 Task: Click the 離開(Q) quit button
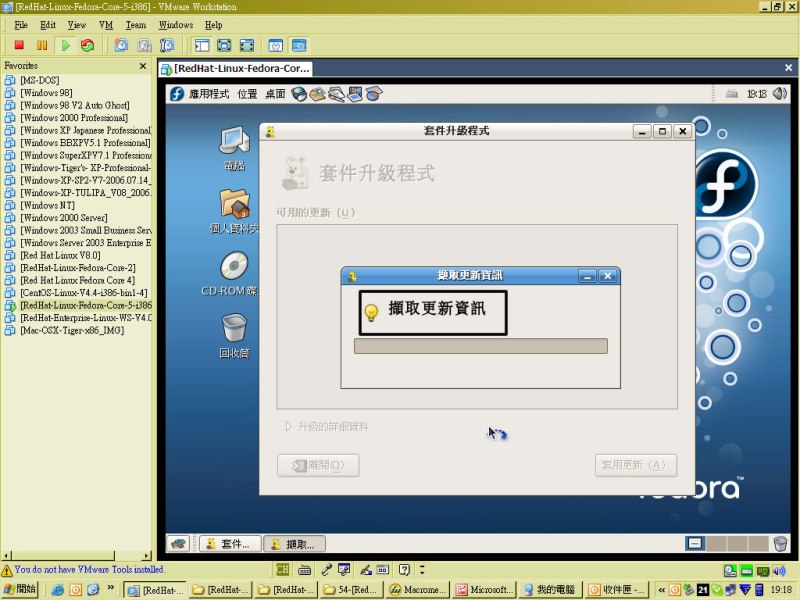click(x=318, y=465)
